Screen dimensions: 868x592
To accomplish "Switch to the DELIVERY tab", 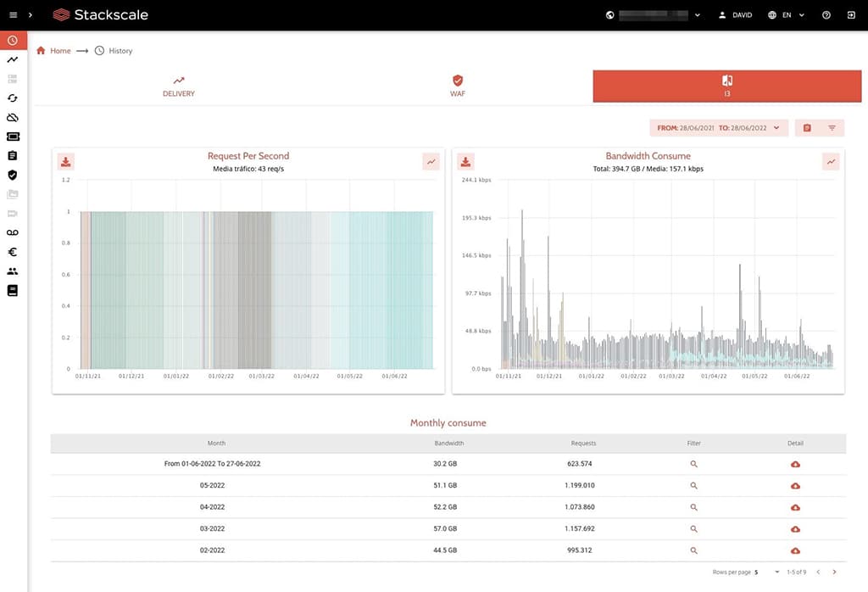I will [179, 87].
